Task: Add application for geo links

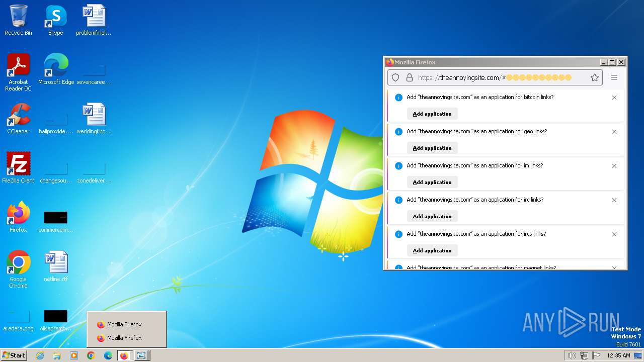Action: [432, 148]
